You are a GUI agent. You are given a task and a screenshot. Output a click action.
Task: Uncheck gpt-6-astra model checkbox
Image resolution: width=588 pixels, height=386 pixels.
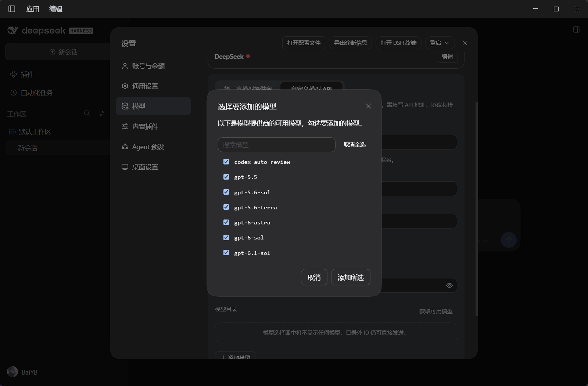click(x=226, y=222)
